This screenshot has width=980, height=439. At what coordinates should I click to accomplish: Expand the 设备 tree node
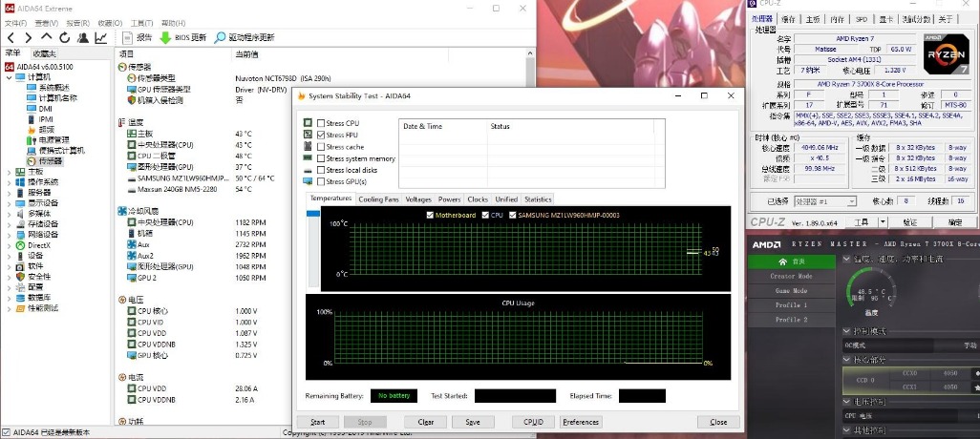point(9,256)
